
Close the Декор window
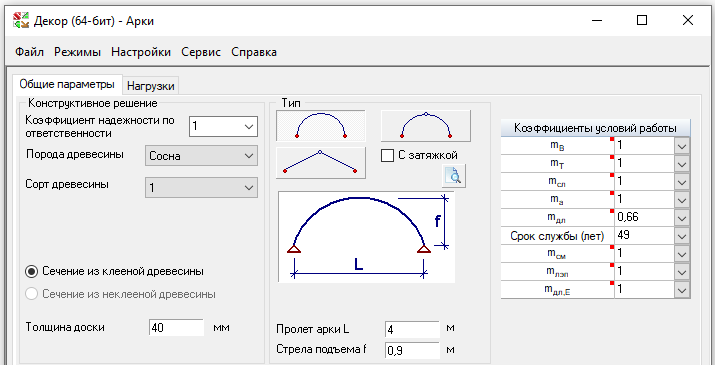[x=688, y=21]
